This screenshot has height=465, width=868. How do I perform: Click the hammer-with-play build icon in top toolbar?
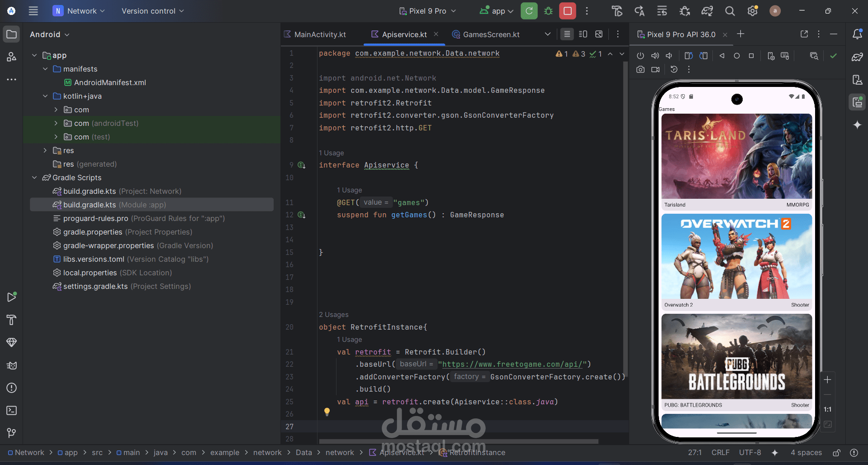[617, 11]
